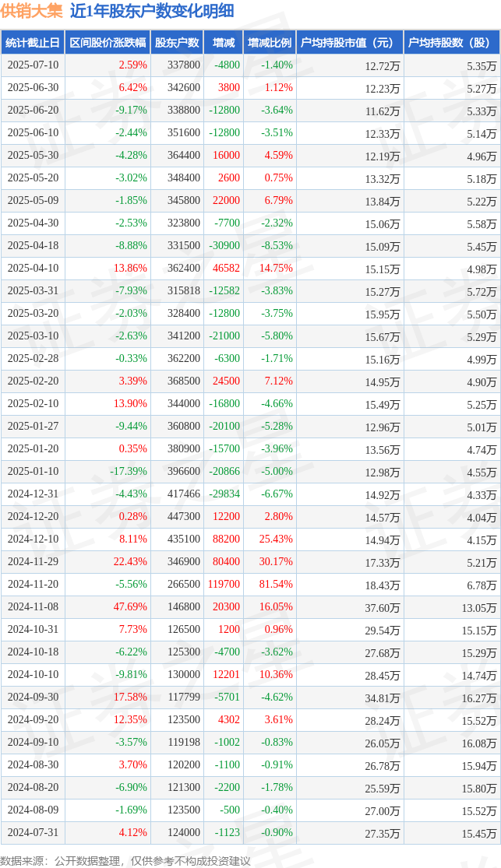Select the 2025-07-10 date cell
The width and height of the screenshot is (501, 868).
tap(33, 65)
